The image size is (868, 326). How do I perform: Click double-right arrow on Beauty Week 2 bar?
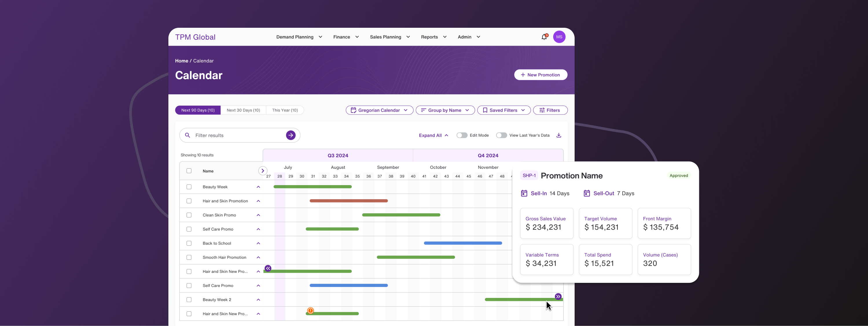pyautogui.click(x=558, y=297)
